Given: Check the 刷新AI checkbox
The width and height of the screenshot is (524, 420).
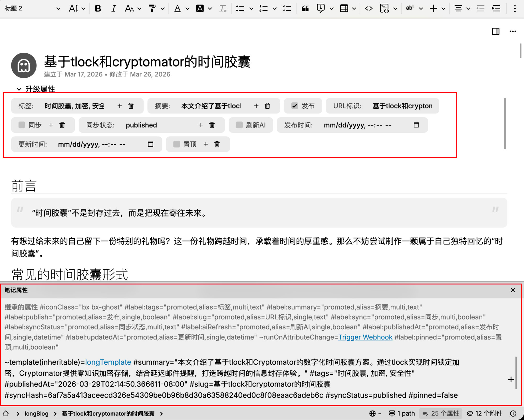Looking at the screenshot, I should coord(239,125).
